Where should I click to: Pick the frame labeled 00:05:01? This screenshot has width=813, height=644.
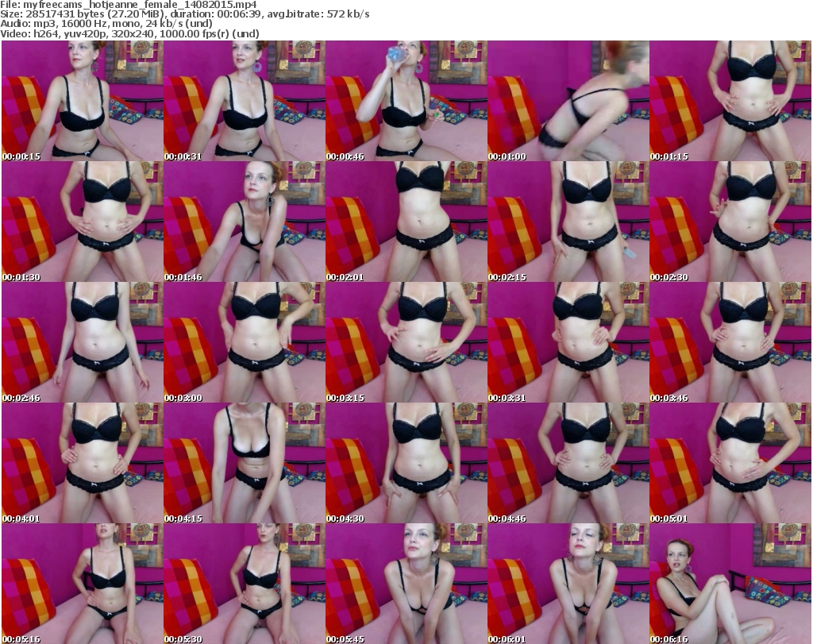[730, 464]
